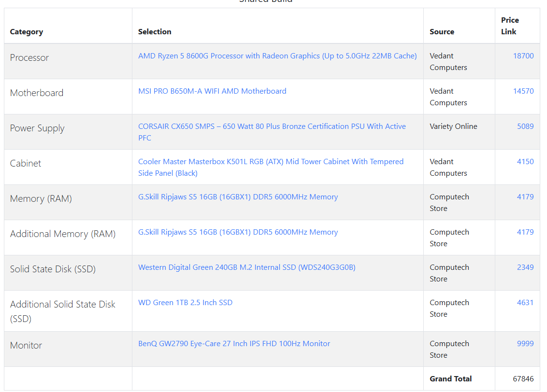
Task: Select 'Computech Store' source beside the WD Green 1TB SSD
Action: 449,308
